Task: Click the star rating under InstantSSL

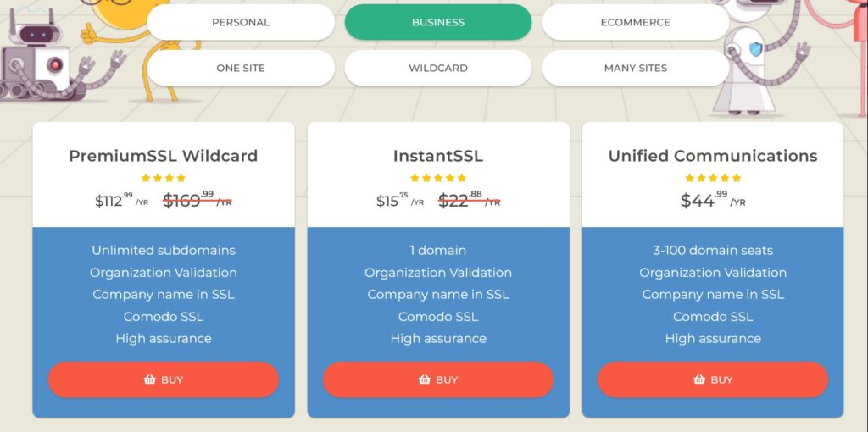Action: tap(438, 178)
